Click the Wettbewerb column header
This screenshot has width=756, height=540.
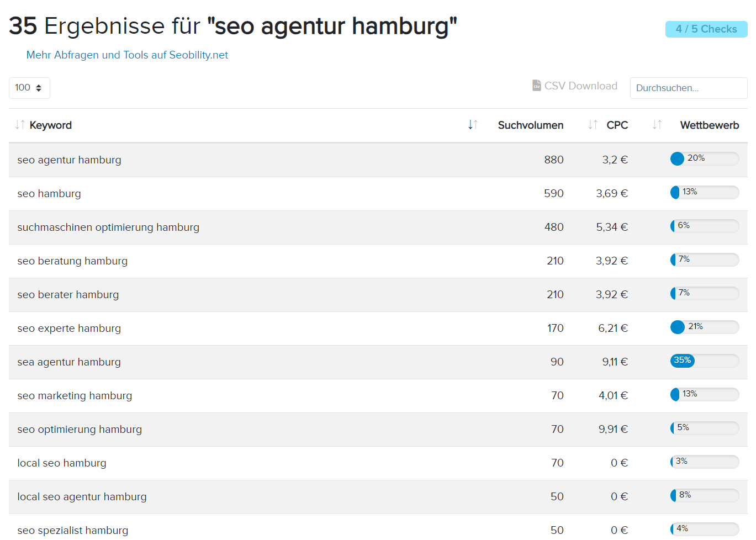(x=709, y=125)
